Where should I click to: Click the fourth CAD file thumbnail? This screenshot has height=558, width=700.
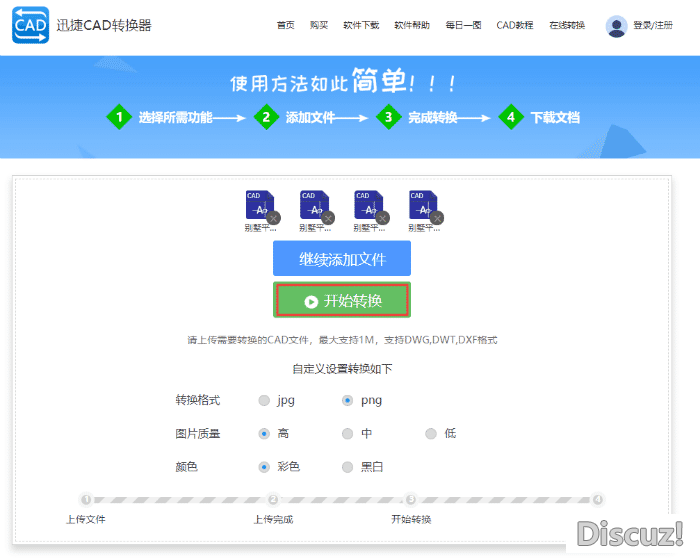(422, 205)
